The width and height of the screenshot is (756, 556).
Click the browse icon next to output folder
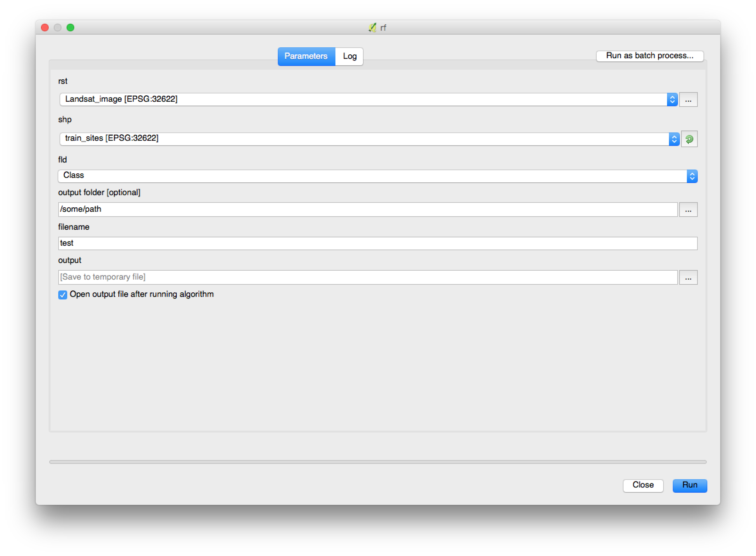click(688, 209)
